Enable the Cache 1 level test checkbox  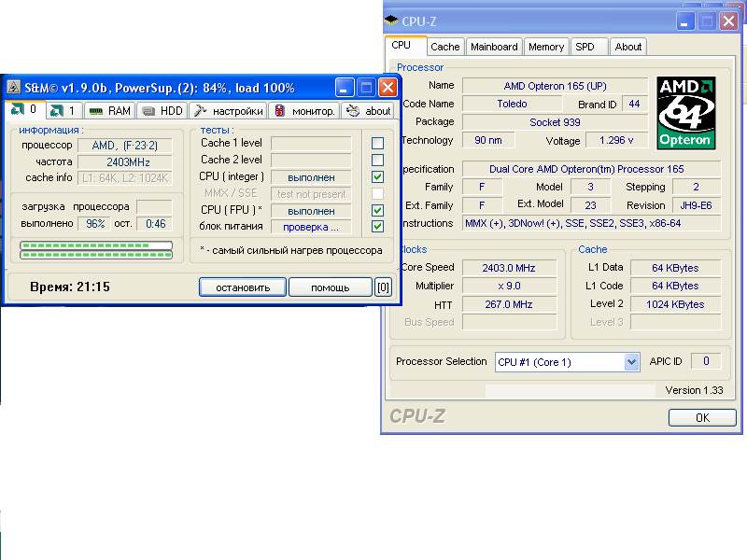pyautogui.click(x=377, y=143)
